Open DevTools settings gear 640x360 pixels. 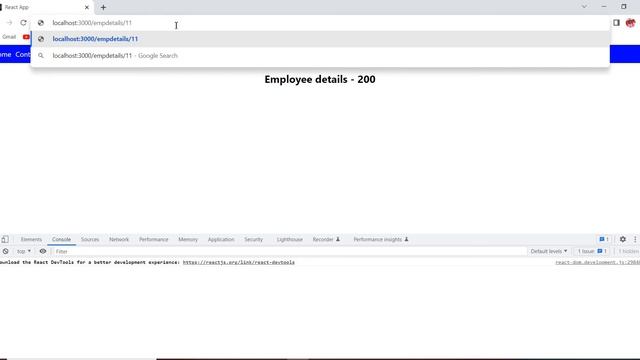tap(622, 240)
